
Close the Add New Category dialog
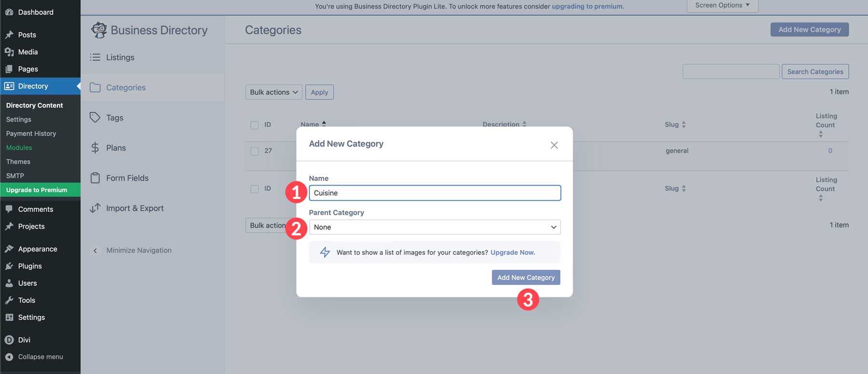tap(554, 145)
